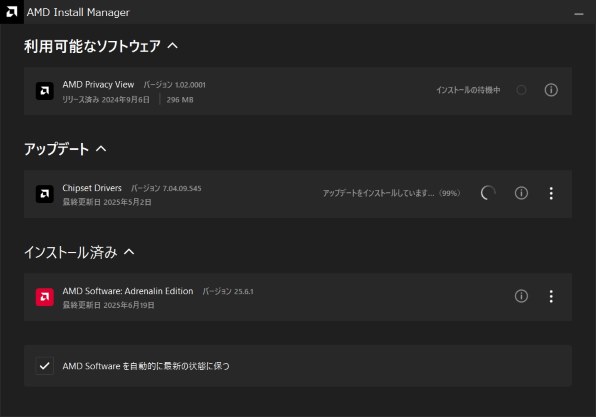The height and width of the screenshot is (417, 596).
Task: Open info for AMD Privacy View
Action: click(x=551, y=90)
